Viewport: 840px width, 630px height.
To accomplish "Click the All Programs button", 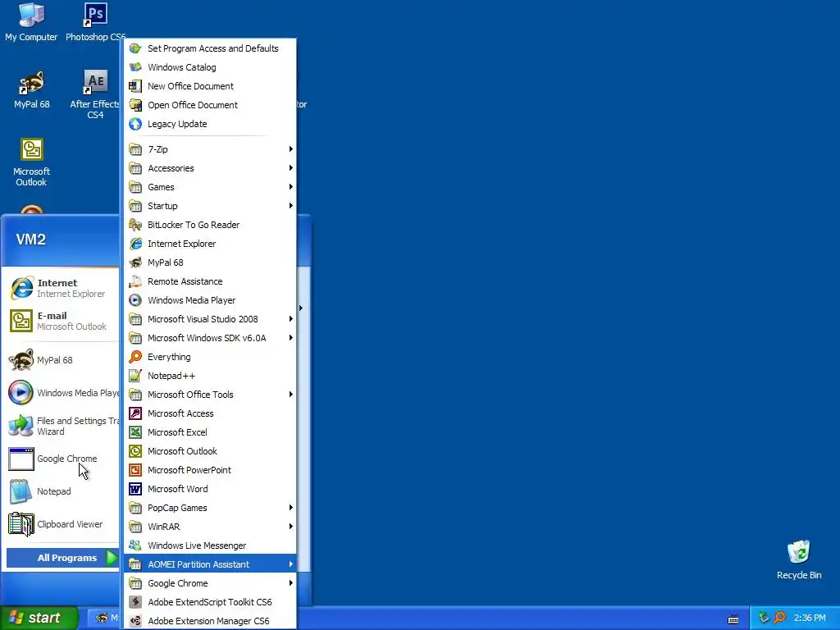I will click(62, 558).
